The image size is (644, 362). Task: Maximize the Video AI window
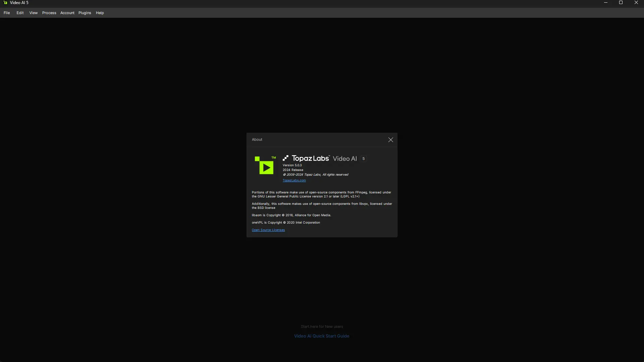pos(621,3)
